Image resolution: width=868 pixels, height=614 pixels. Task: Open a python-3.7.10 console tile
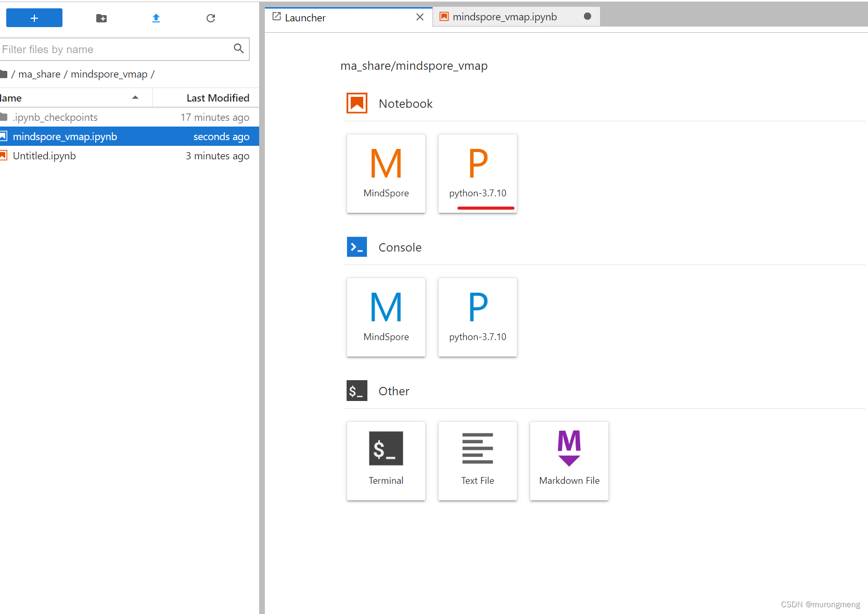[x=478, y=317]
